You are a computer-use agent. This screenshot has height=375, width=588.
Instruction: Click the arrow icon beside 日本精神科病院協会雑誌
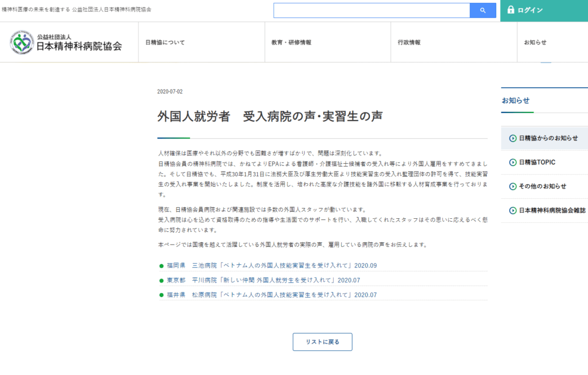click(512, 211)
